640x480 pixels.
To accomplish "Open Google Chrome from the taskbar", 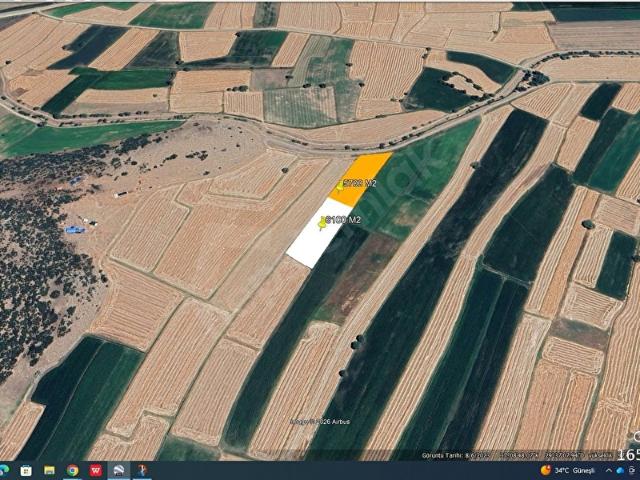I will (x=73, y=471).
